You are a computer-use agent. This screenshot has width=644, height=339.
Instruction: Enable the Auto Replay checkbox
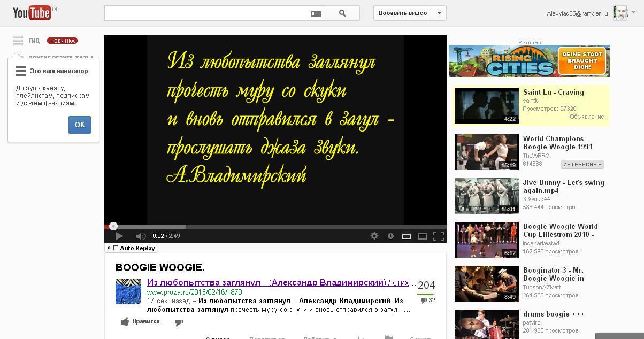[116, 248]
